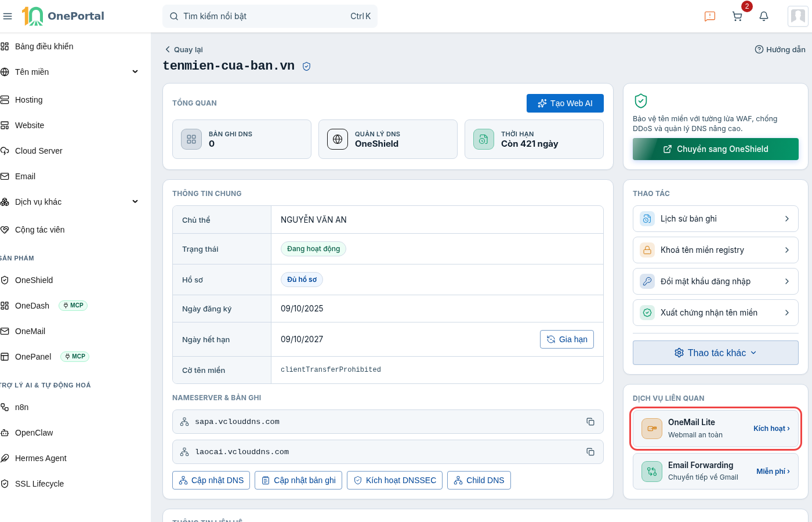Click the Đang hoạt động status badge

(313, 249)
